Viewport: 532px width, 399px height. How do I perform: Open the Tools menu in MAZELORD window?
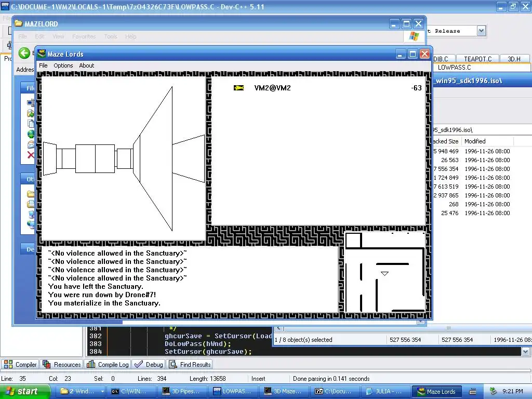[111, 36]
